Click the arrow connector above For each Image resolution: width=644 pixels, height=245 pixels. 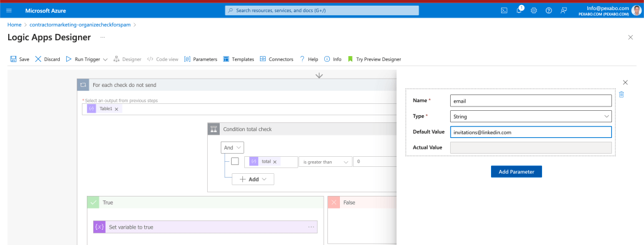(x=319, y=75)
